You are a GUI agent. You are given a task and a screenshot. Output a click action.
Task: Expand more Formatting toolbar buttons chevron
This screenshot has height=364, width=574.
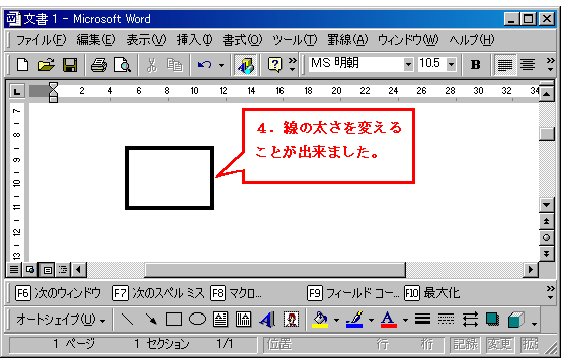pyautogui.click(x=550, y=64)
